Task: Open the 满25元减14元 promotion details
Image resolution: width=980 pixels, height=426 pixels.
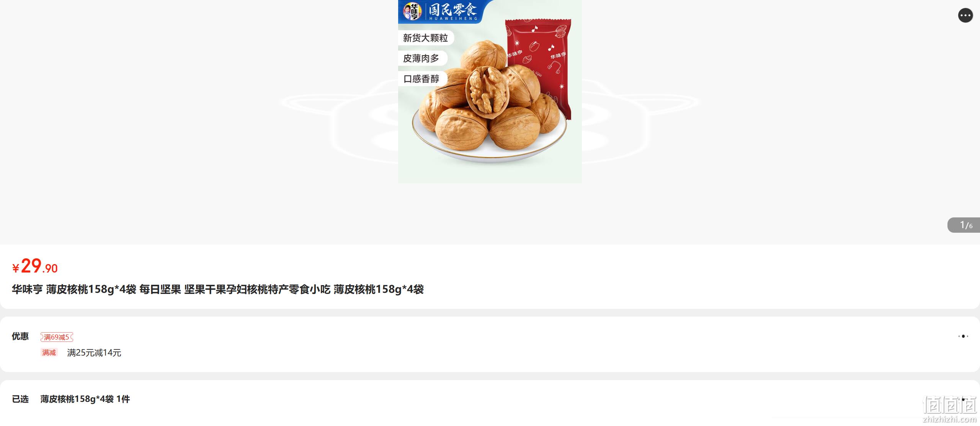Action: [94, 353]
